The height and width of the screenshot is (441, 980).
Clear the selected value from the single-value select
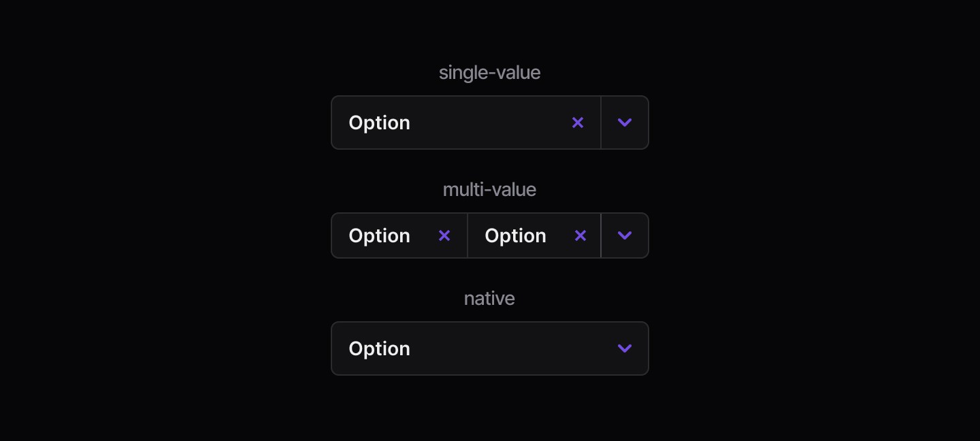[x=578, y=122]
